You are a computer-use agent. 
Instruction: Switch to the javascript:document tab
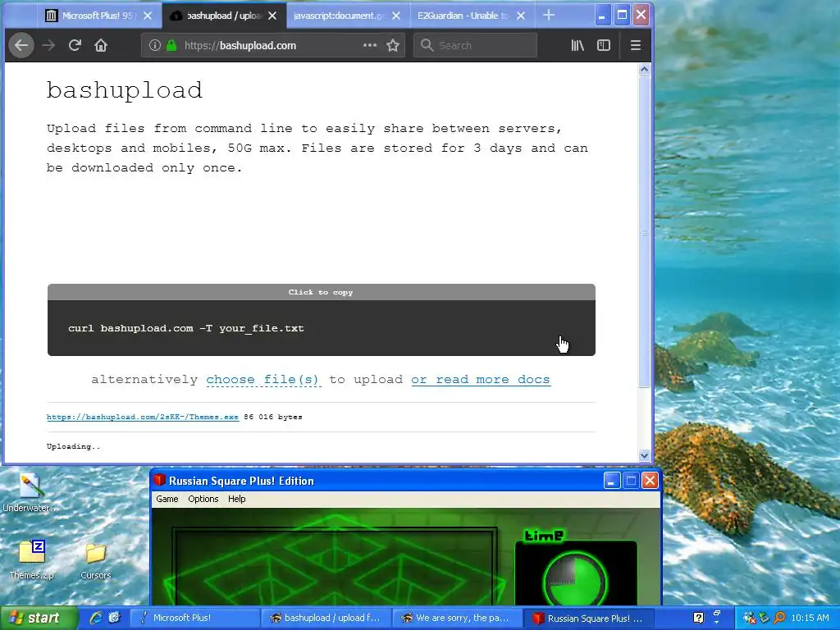click(340, 16)
